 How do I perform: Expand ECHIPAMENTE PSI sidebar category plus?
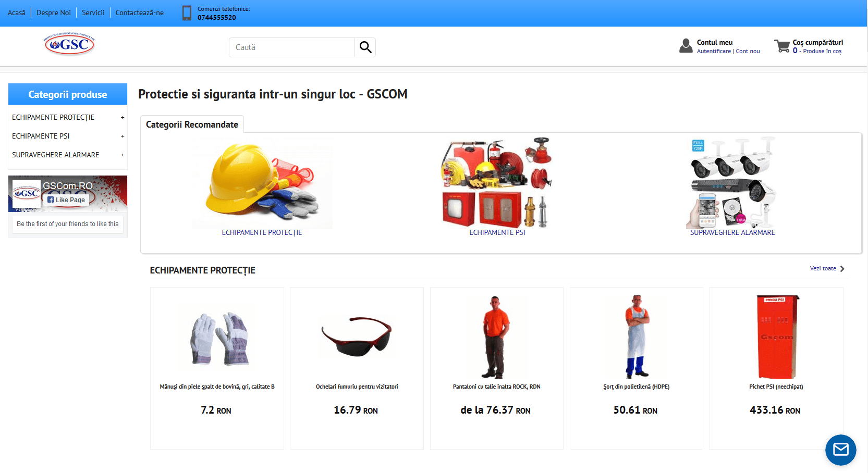pyautogui.click(x=123, y=136)
